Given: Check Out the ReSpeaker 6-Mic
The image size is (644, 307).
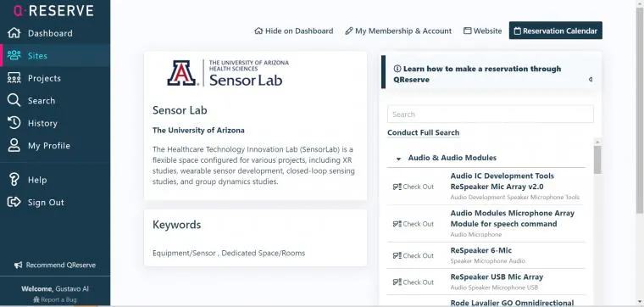Looking at the screenshot, I should coord(414,255).
